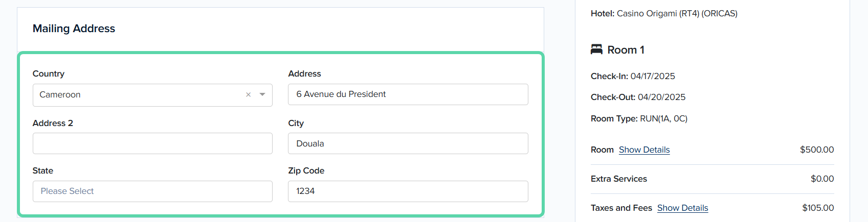Clear the selected country Cameroon
868x222 pixels.
tap(248, 95)
